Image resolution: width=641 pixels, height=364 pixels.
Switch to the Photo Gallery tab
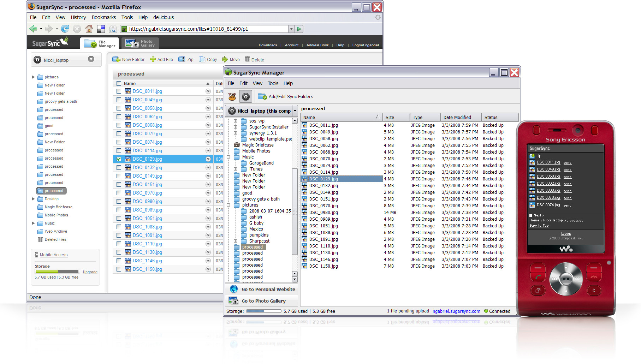pos(141,43)
